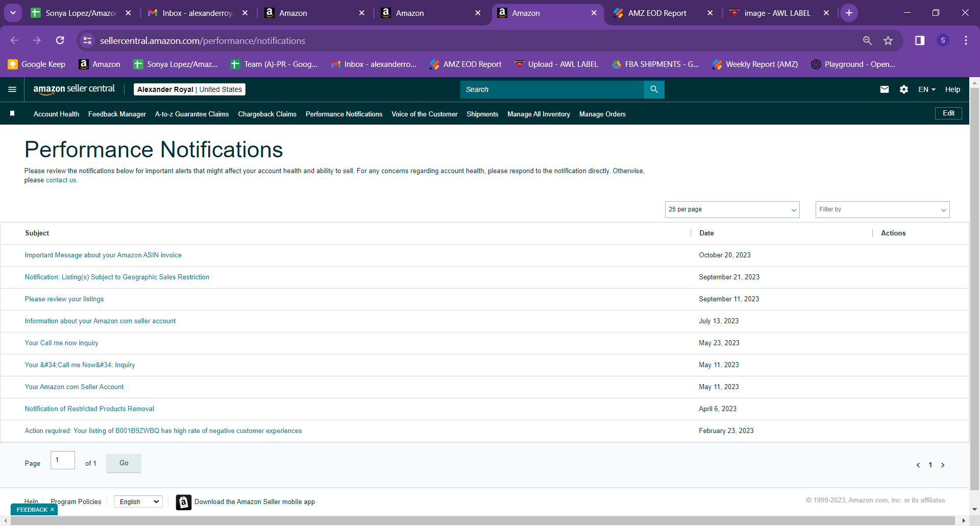Switch to the Inbox - alexanderroy tab

coord(197,13)
